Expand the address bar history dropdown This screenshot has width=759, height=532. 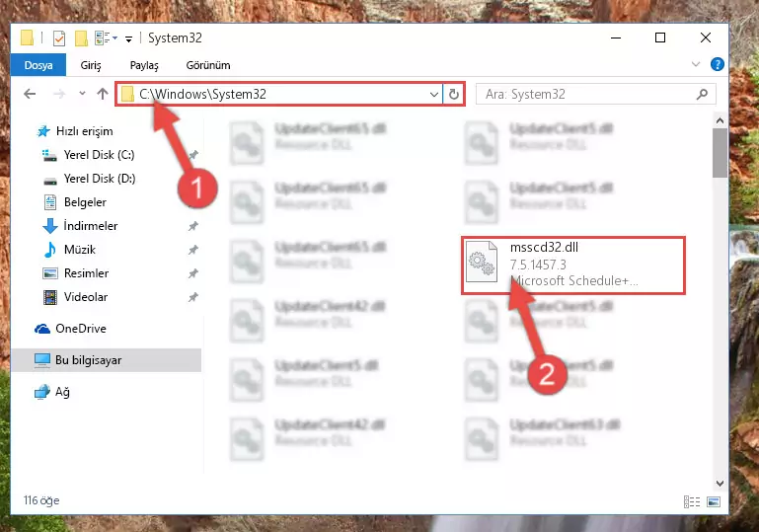click(x=434, y=95)
